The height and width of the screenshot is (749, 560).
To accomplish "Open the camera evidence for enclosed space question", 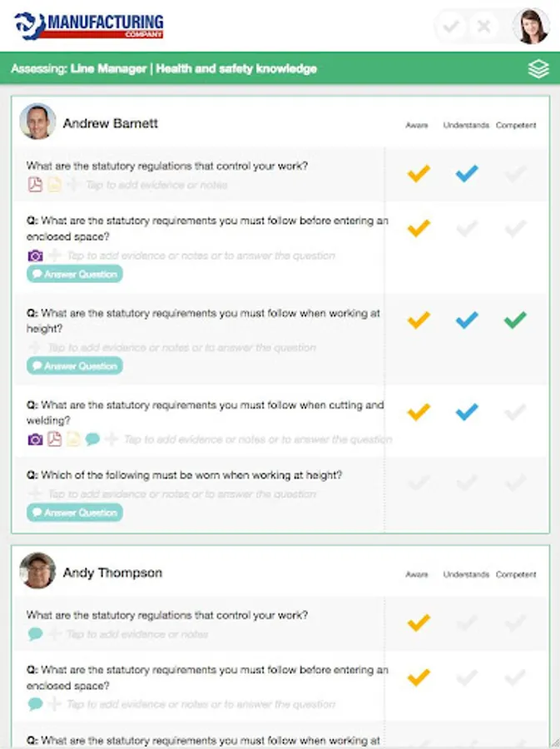I will tap(35, 255).
